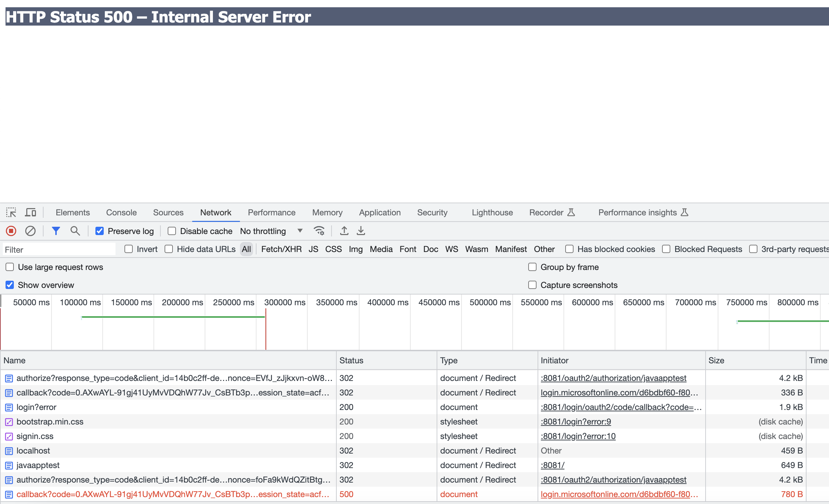
Task: Toggle the device toolbar
Action: pos(30,212)
